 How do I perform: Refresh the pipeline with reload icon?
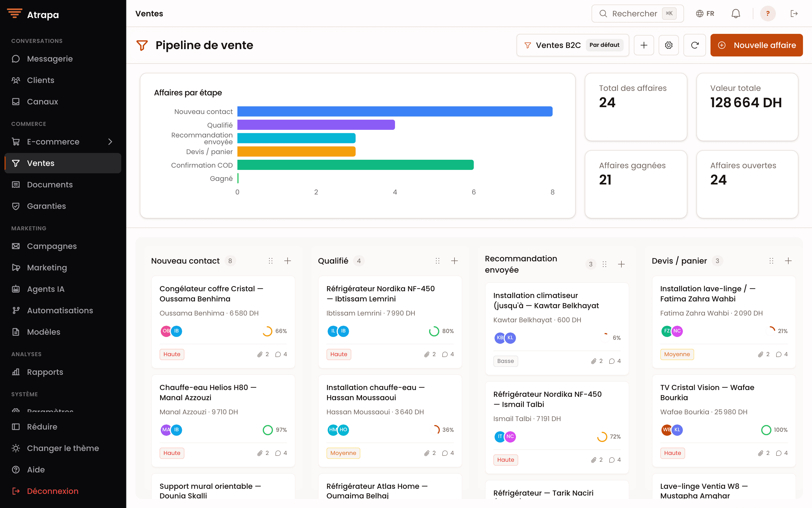pos(694,45)
